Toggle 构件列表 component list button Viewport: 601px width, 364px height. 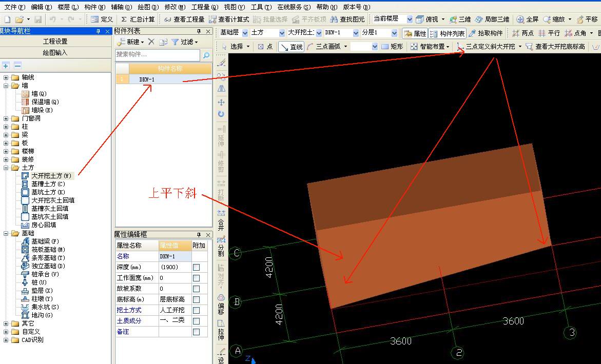(x=448, y=33)
